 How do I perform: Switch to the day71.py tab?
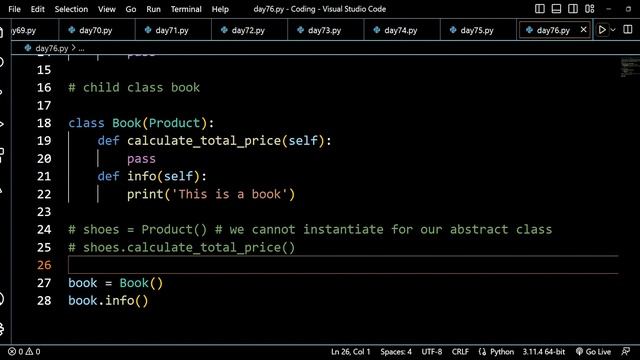click(x=173, y=30)
